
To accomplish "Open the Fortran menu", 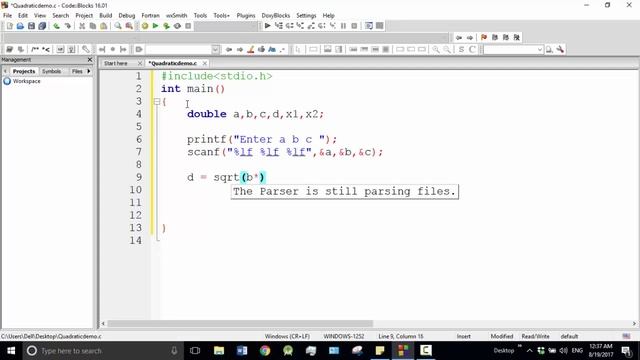I will [151, 16].
